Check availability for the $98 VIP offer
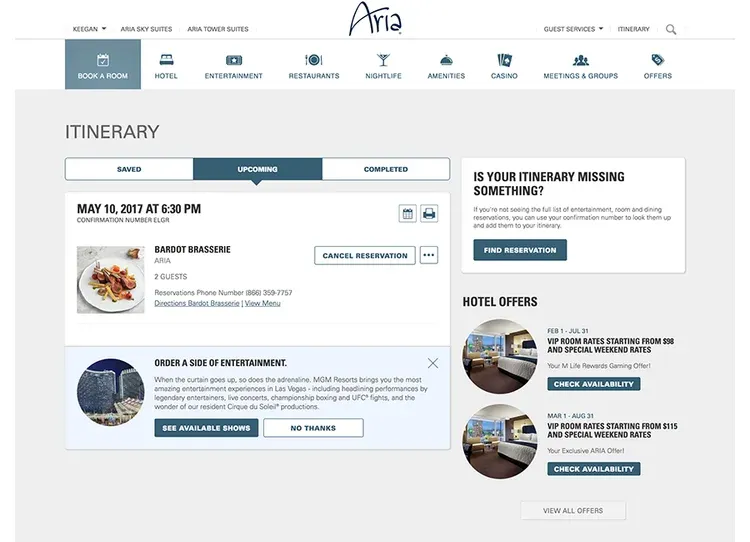Viewport: 750px width, 542px height. [x=594, y=384]
